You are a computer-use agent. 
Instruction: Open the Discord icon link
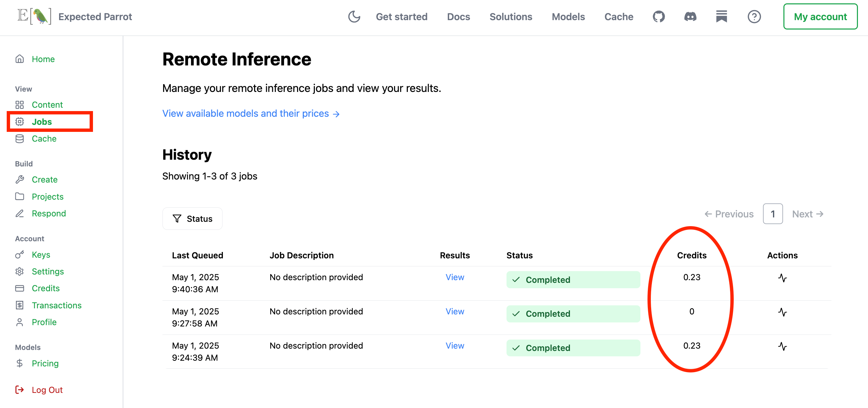point(690,16)
